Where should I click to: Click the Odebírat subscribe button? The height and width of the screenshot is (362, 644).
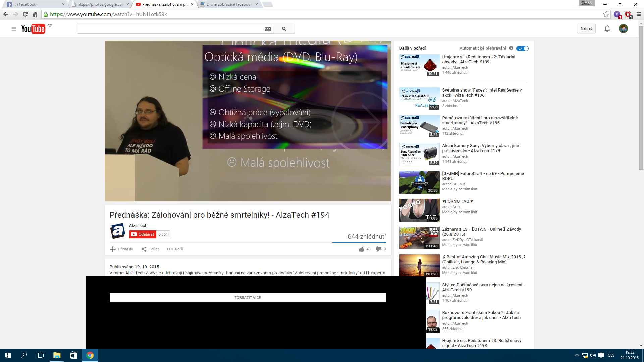coord(143,234)
